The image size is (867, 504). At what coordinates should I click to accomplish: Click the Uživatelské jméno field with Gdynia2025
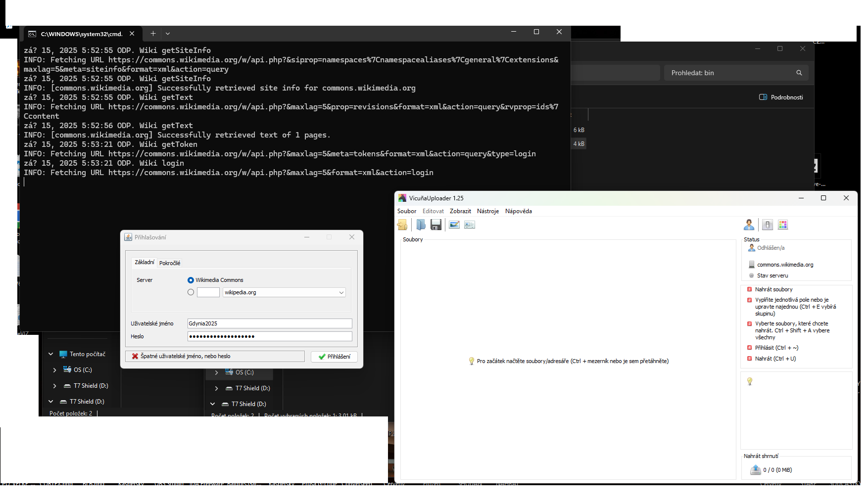(x=270, y=323)
